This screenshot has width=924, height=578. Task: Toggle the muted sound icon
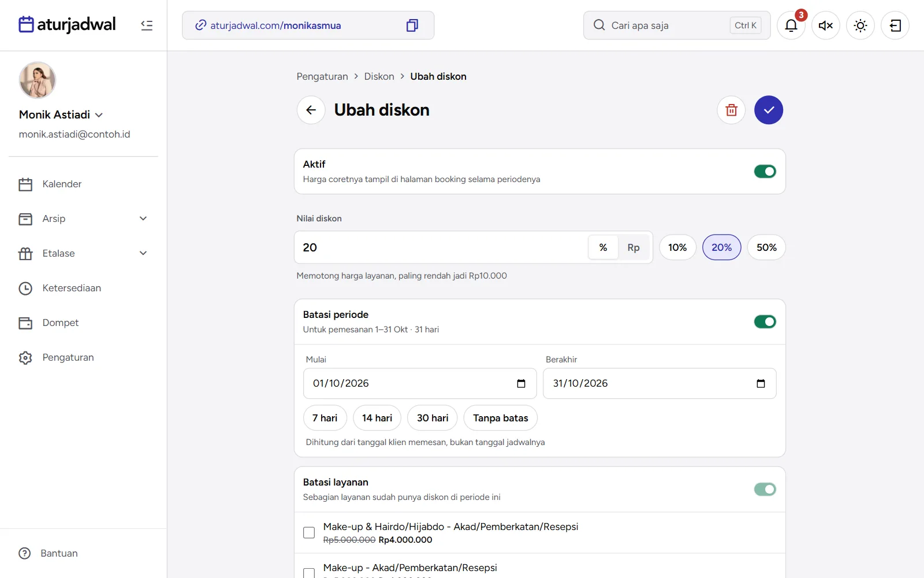click(826, 25)
